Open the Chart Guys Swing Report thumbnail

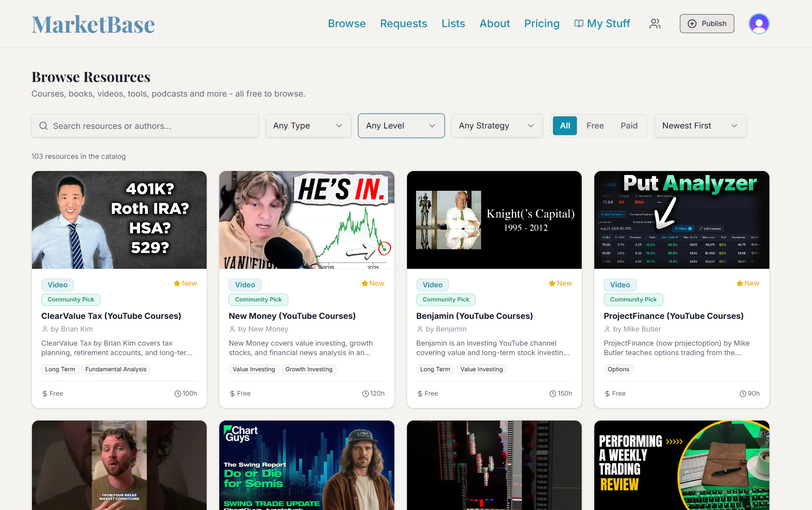coord(306,465)
